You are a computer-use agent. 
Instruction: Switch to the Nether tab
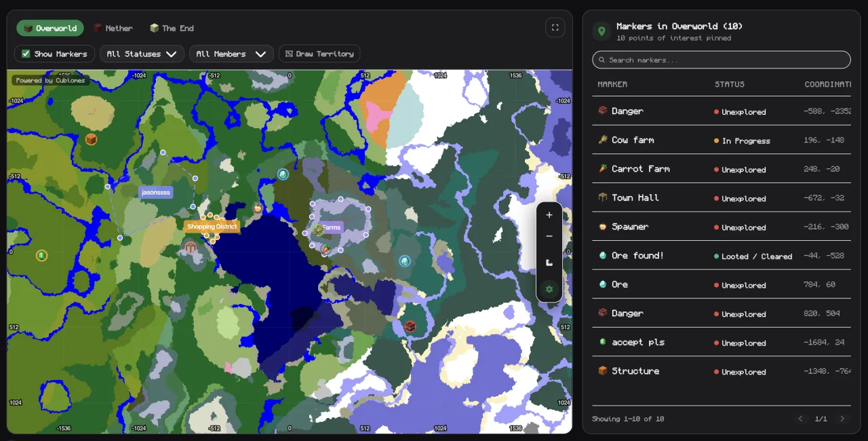click(x=113, y=28)
